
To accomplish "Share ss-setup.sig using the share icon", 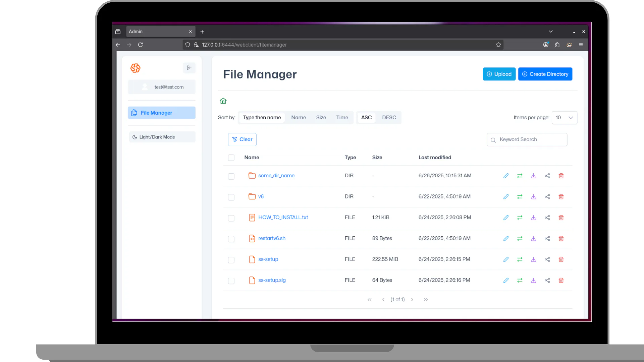I will point(547,281).
